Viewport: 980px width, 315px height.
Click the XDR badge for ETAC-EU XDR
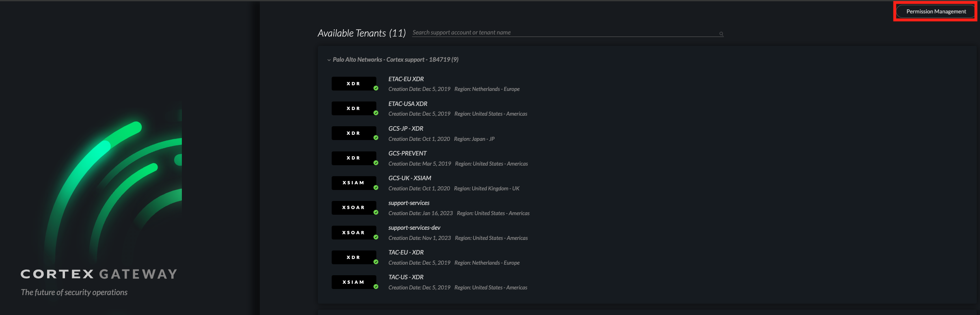[x=354, y=84]
